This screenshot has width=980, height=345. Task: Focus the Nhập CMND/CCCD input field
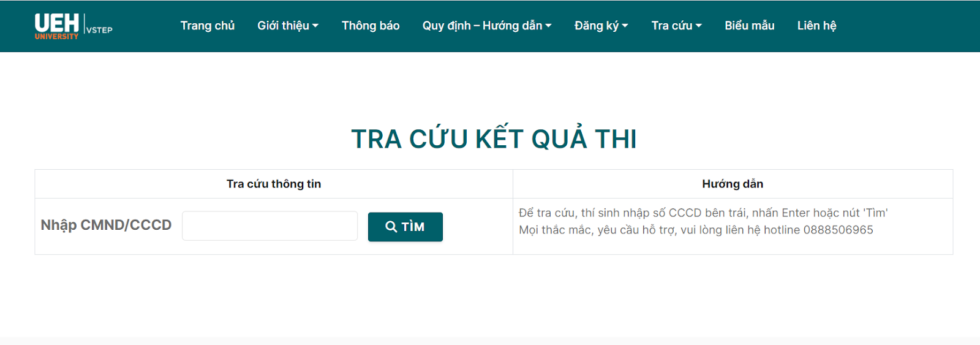[270, 226]
